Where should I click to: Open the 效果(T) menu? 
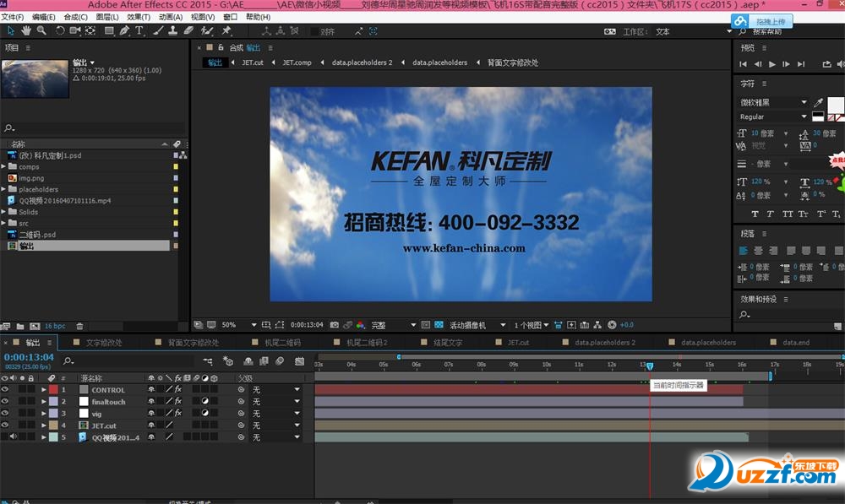(139, 17)
